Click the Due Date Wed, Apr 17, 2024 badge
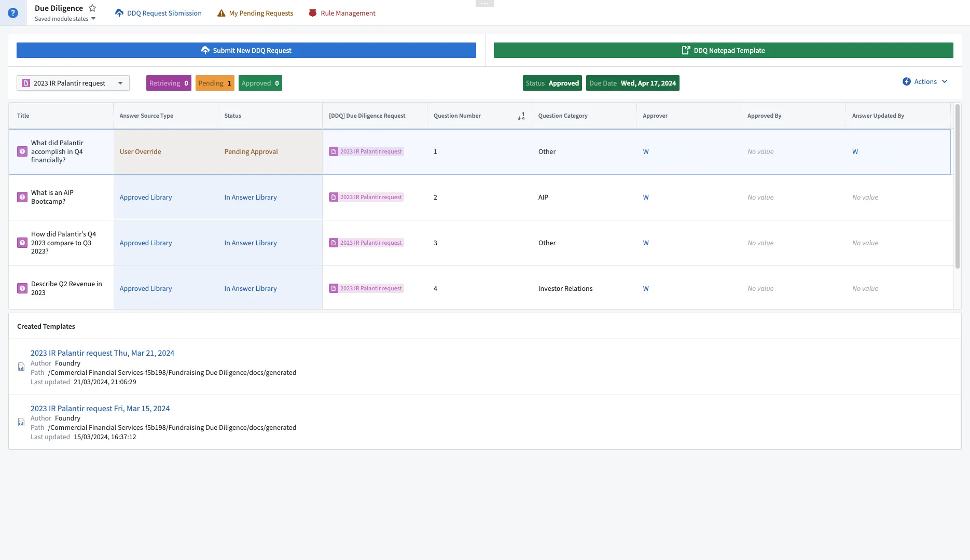 (633, 83)
